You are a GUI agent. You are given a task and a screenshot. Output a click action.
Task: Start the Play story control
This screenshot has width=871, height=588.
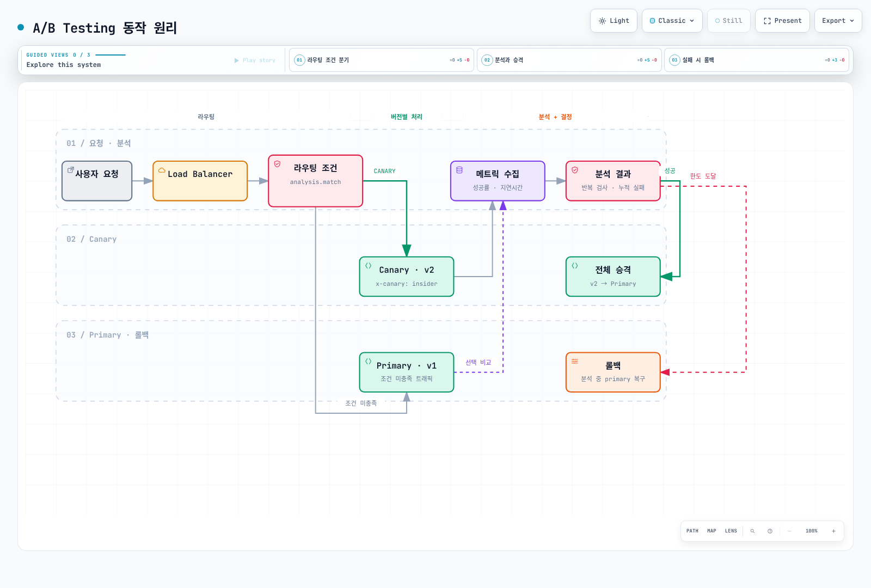[255, 60]
